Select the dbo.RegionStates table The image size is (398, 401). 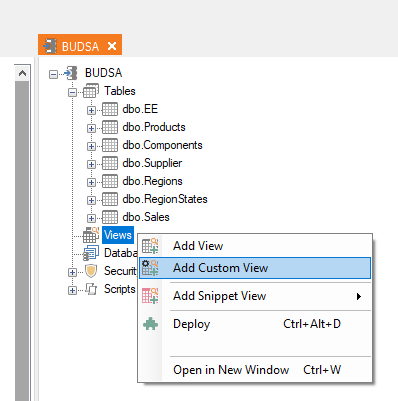click(165, 199)
